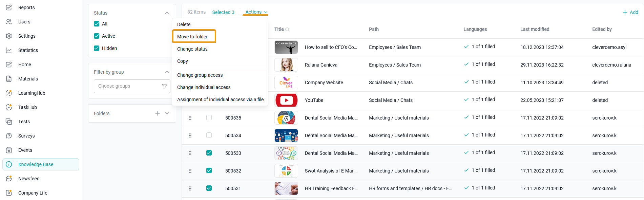Open the How to sell to CFO's thumbnail
This screenshot has width=644, height=200.
tap(286, 47)
